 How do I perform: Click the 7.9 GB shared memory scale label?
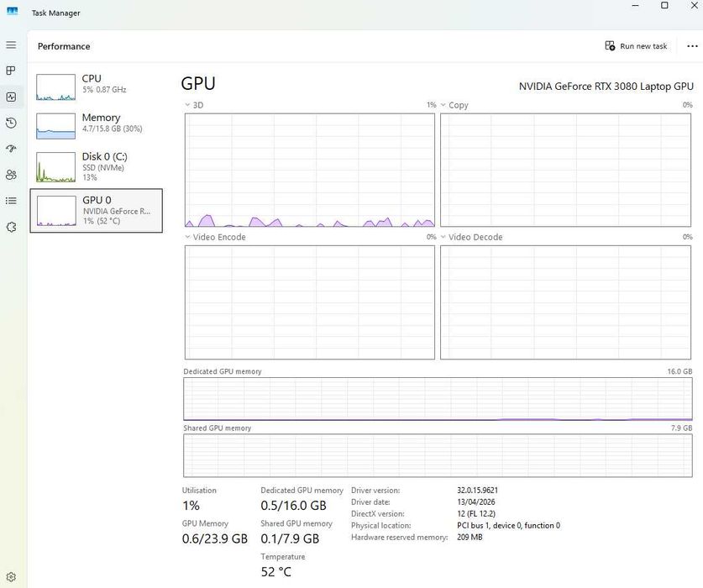coord(681,428)
